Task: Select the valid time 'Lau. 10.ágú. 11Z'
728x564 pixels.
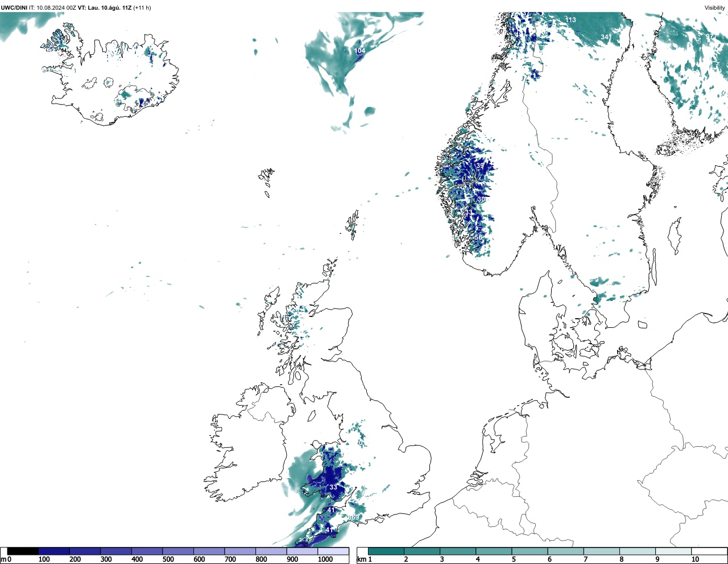Action: tap(109, 7)
